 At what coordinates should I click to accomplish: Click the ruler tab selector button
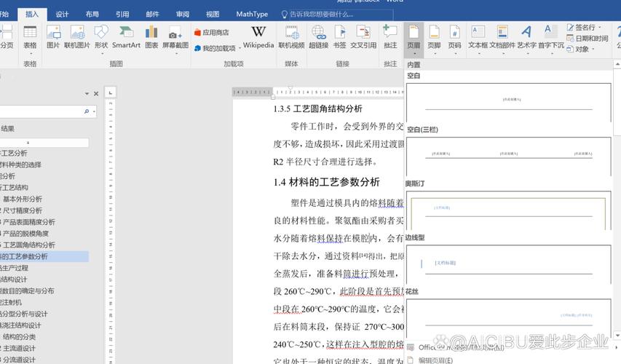pyautogui.click(x=110, y=92)
